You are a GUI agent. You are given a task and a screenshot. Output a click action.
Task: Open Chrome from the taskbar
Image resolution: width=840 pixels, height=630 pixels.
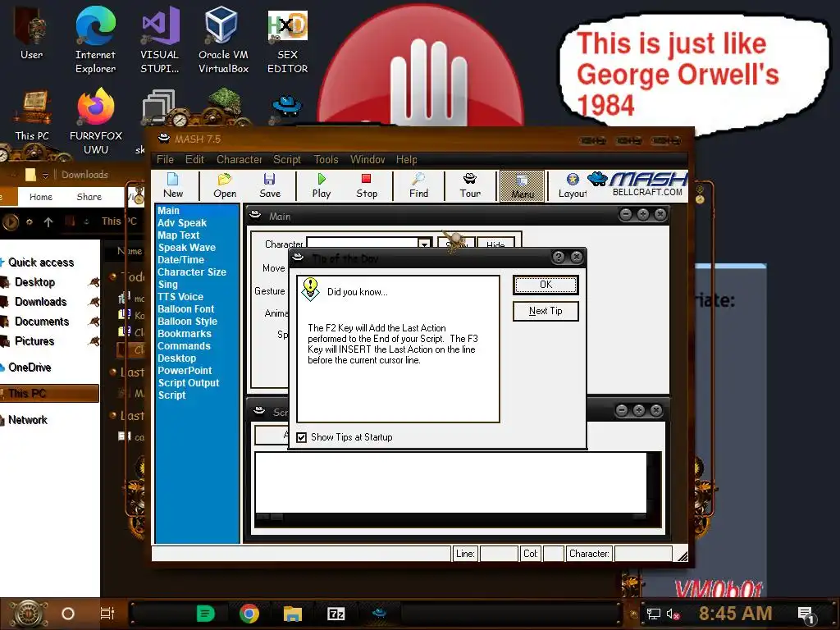click(249, 614)
